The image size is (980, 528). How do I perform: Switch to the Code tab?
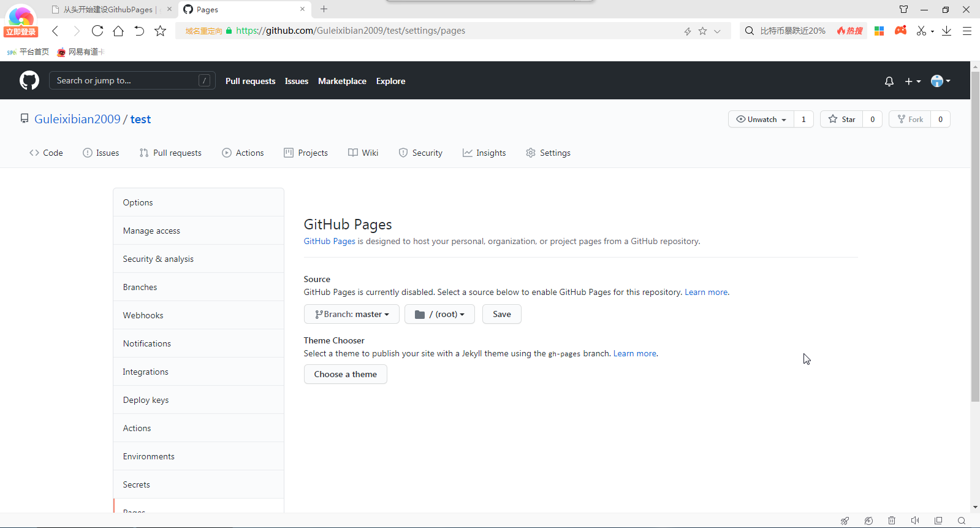click(x=46, y=153)
